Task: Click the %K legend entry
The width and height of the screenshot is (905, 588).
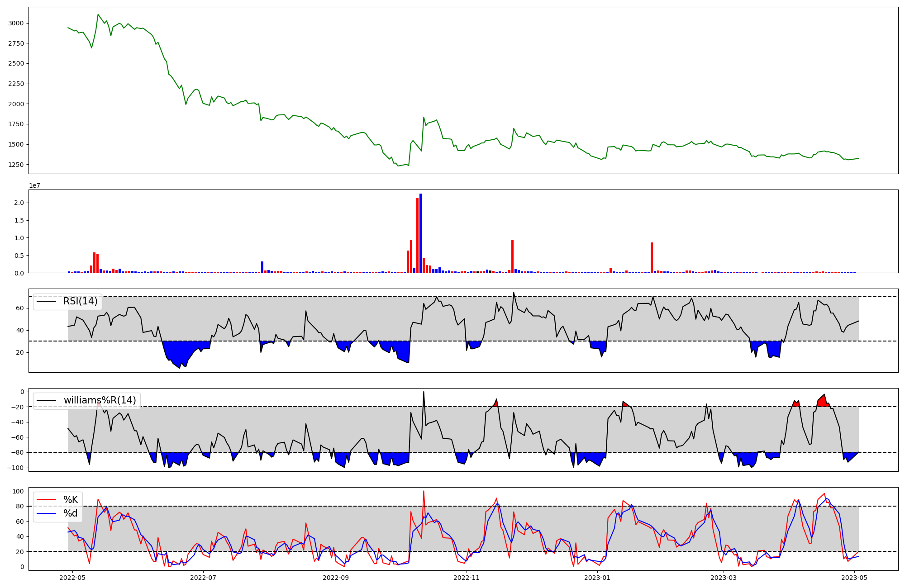Action: 70,499
